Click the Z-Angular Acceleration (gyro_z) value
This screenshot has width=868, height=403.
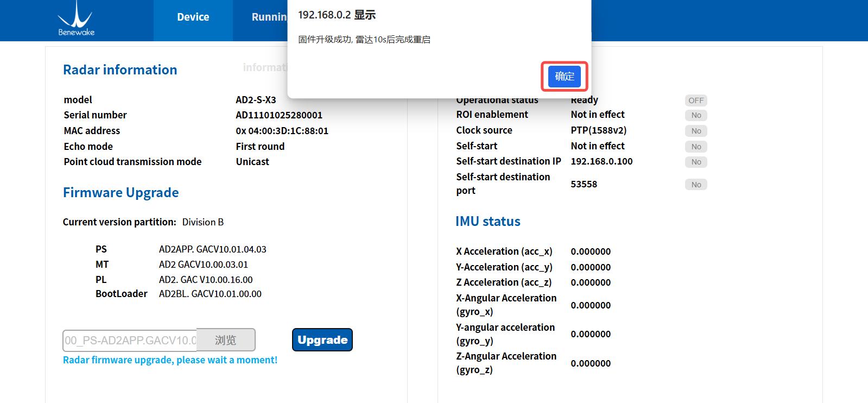coord(591,363)
